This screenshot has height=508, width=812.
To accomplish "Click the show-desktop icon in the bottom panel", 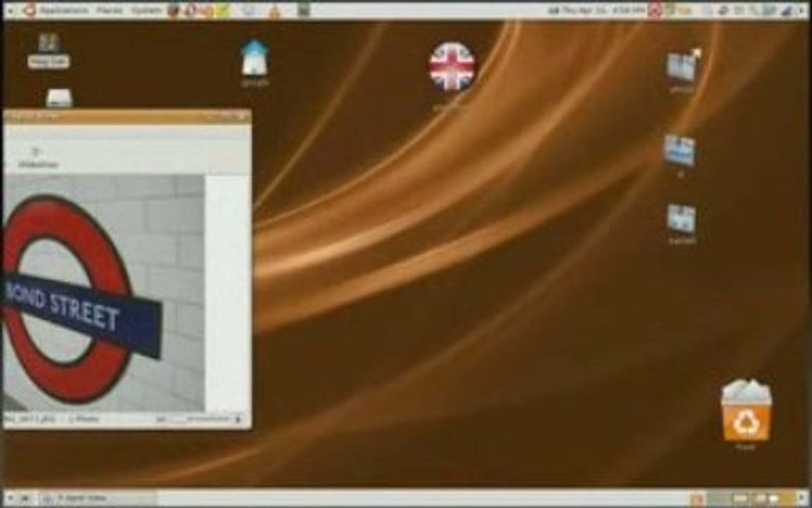I will 25,498.
